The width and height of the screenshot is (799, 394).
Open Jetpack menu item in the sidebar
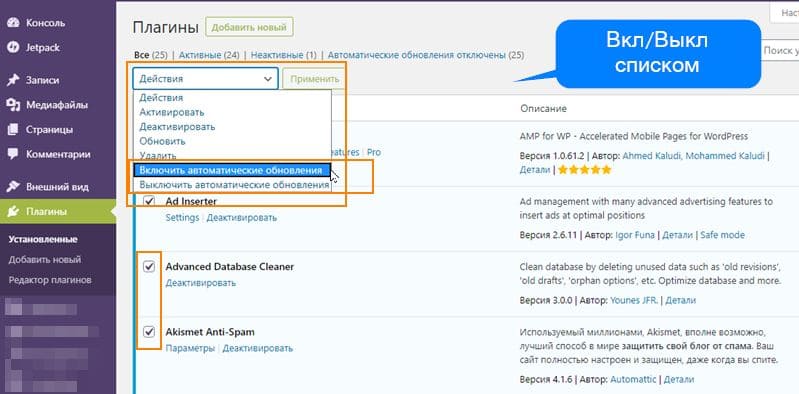pos(43,47)
